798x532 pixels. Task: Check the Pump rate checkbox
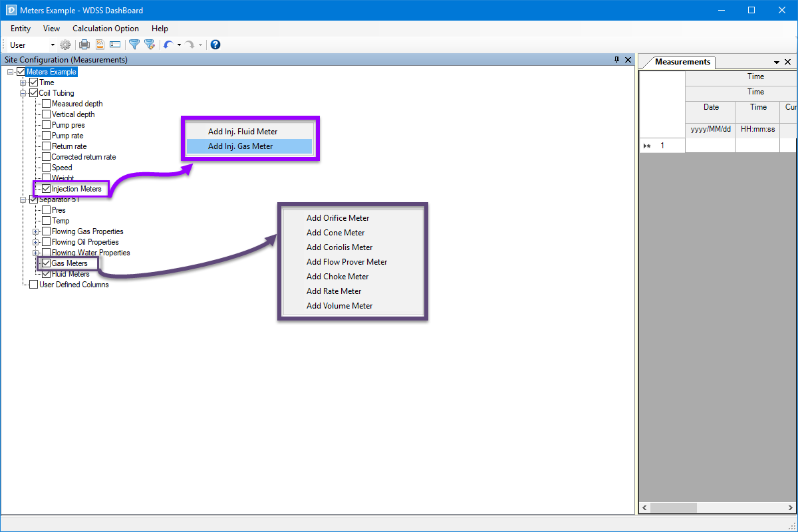pyautogui.click(x=46, y=136)
